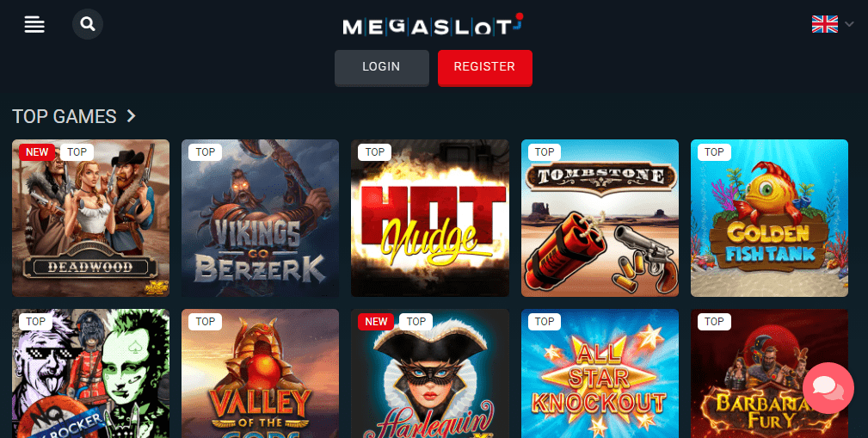This screenshot has width=868, height=438.
Task: Open the Golden Fish Tank game
Action: point(769,219)
